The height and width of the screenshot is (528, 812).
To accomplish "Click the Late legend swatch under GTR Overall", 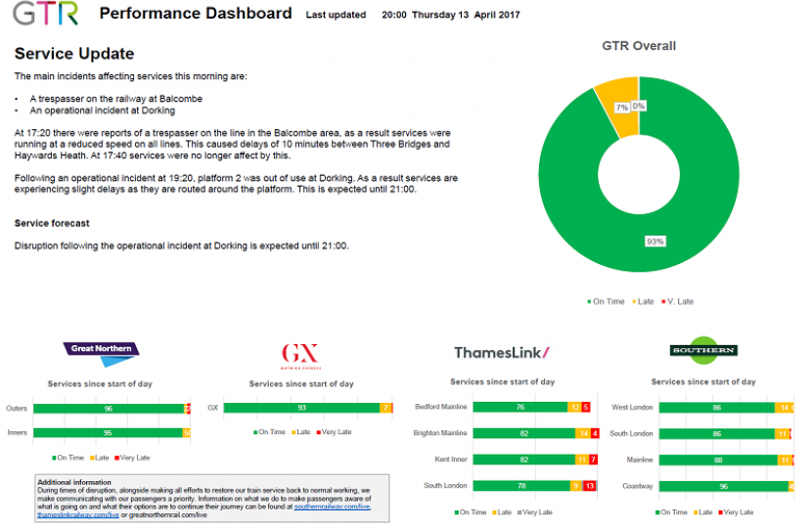I will [x=636, y=302].
